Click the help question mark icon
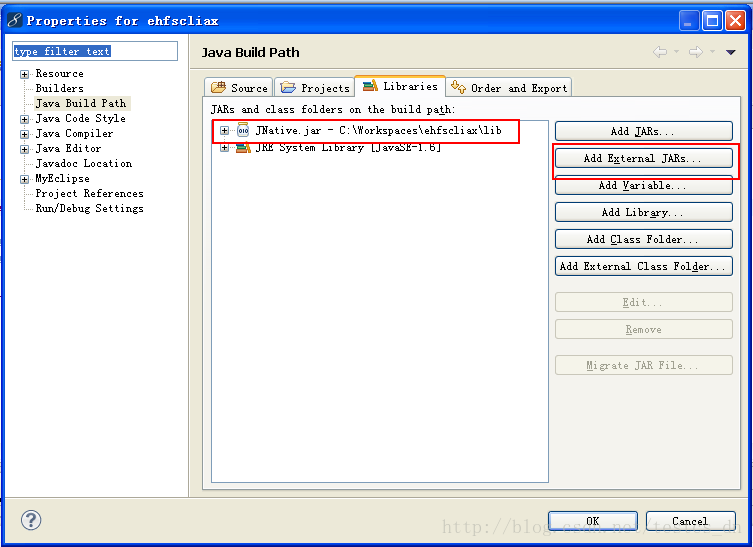 [x=31, y=520]
